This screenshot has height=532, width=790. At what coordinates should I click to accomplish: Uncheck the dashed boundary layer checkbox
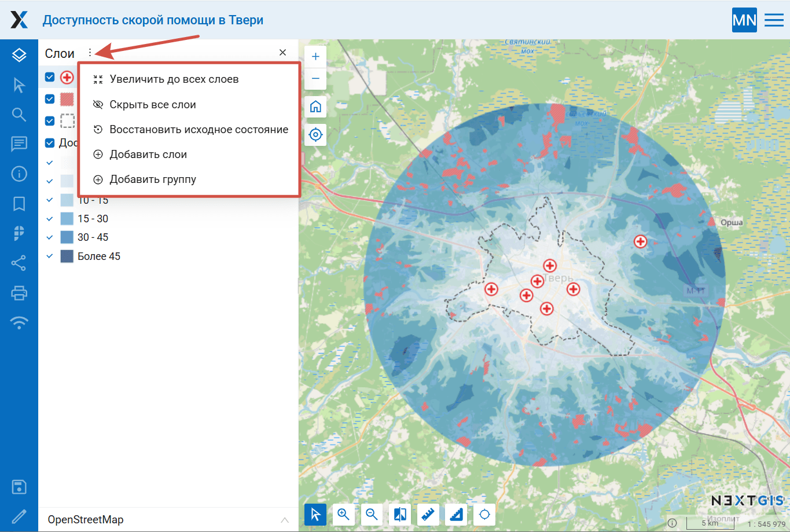tap(50, 121)
